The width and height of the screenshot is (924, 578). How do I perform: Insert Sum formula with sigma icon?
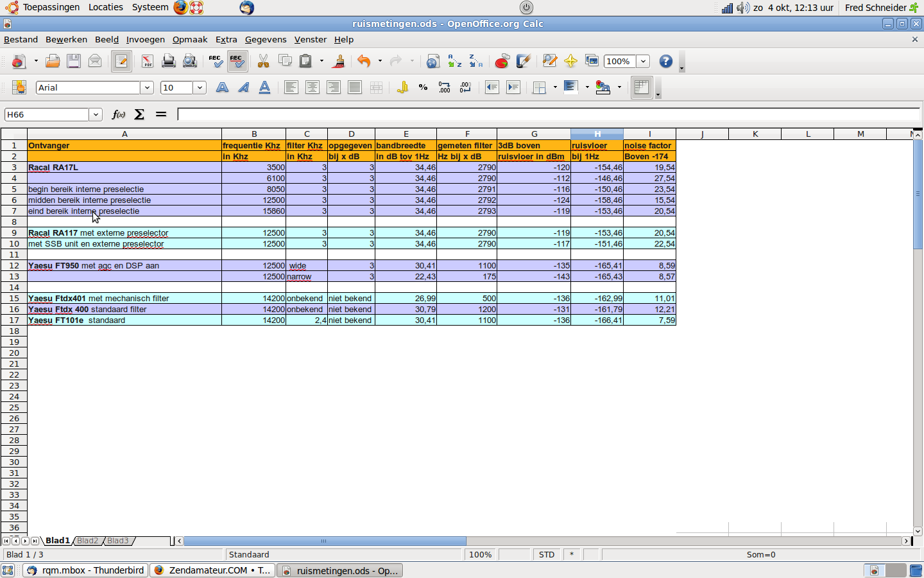click(139, 114)
